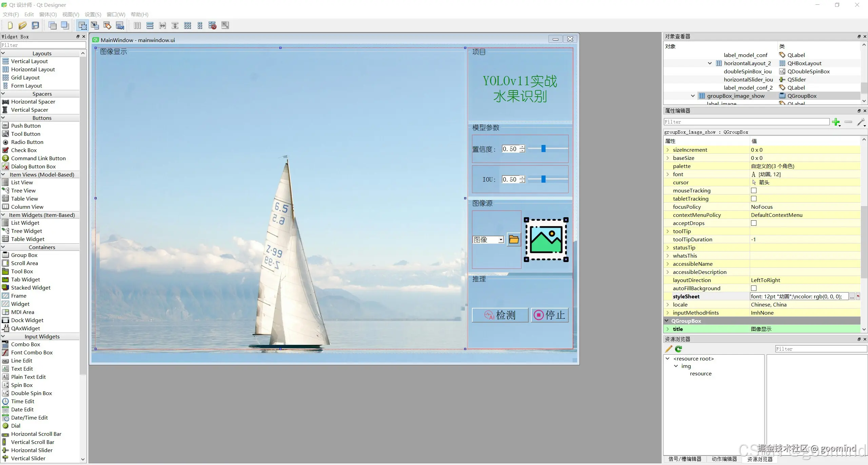Click Break Layout toolbar icon
868x465 pixels.
(x=213, y=25)
